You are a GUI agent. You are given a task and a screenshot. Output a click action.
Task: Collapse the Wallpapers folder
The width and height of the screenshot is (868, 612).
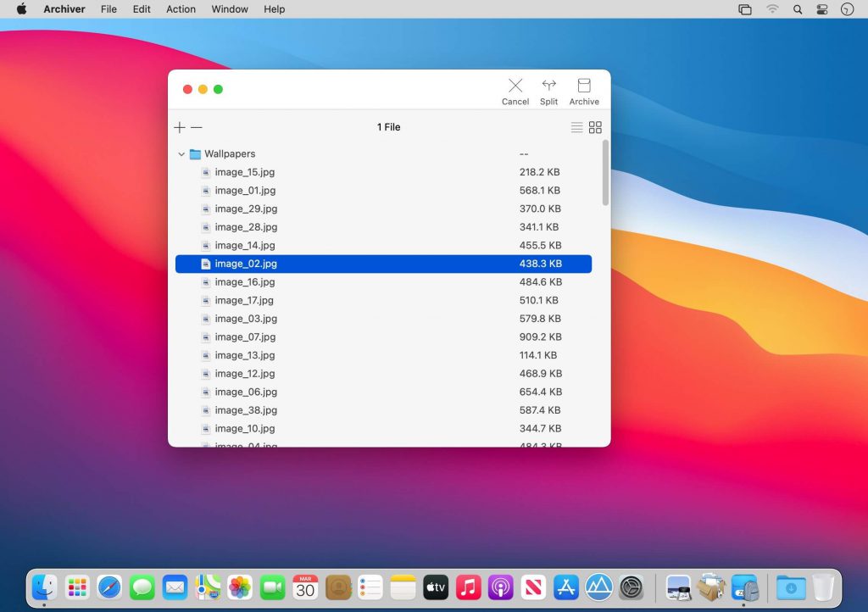tap(181, 153)
